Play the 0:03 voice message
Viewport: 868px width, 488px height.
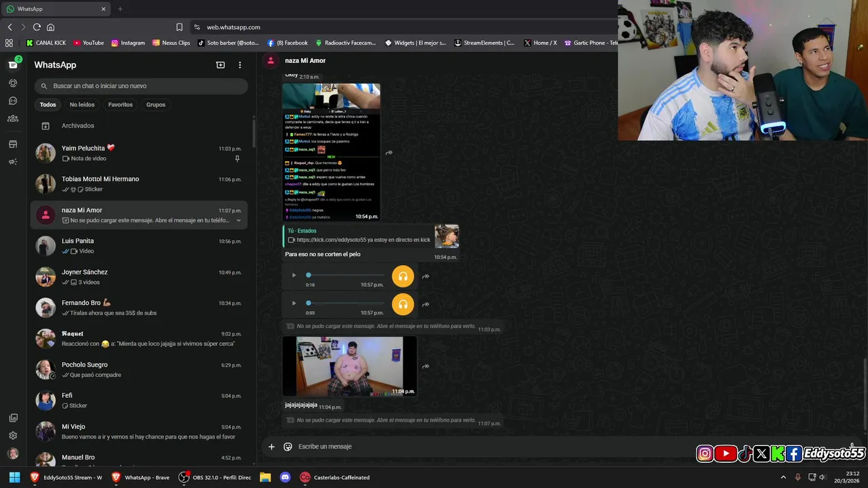click(294, 303)
